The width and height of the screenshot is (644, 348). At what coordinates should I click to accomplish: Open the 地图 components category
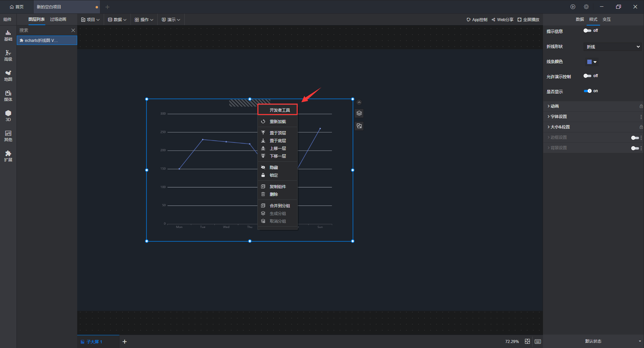click(x=8, y=76)
